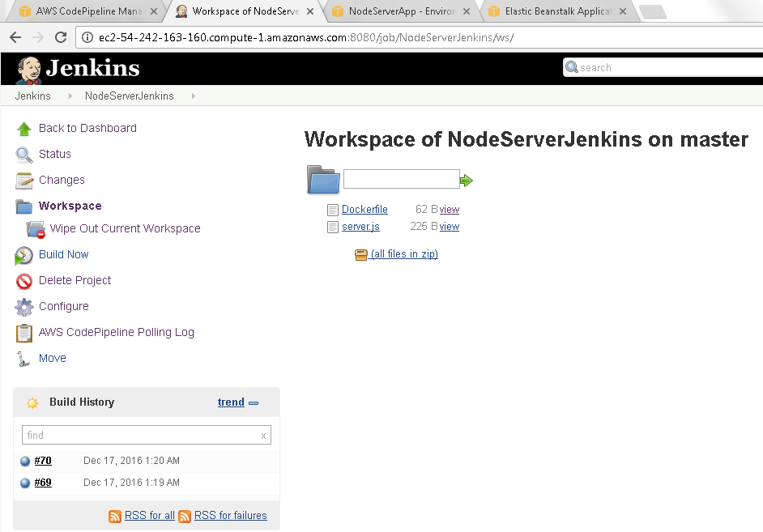Click the Move hand-truck icon
Image resolution: width=763 pixels, height=532 pixels.
pyautogui.click(x=23, y=359)
